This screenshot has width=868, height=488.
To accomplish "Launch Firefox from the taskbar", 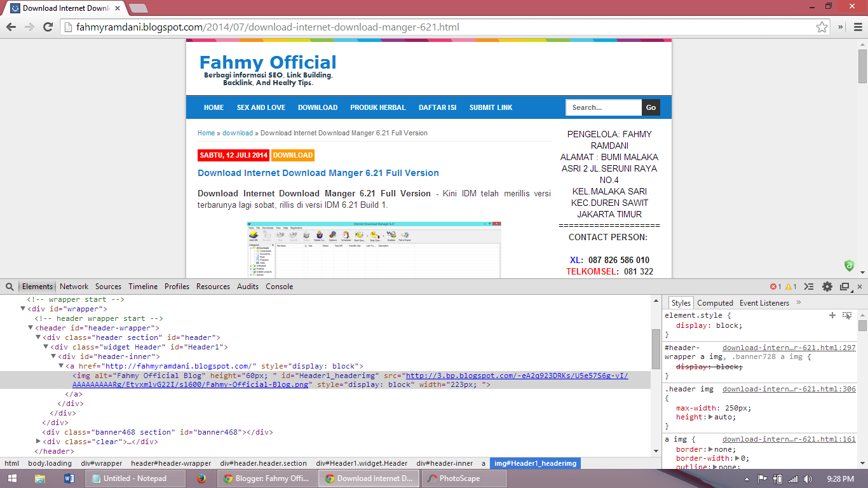I will (201, 478).
